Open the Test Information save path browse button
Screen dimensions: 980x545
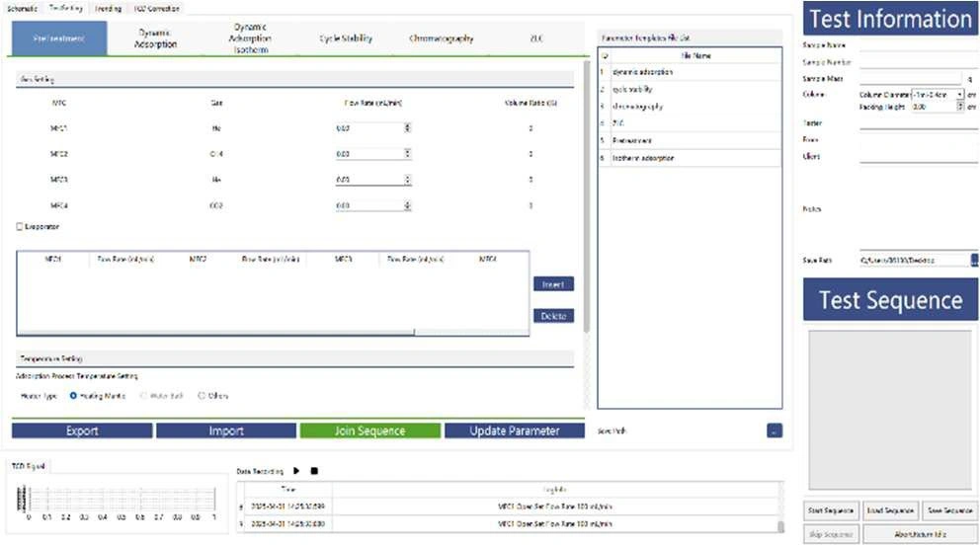pyautogui.click(x=974, y=261)
